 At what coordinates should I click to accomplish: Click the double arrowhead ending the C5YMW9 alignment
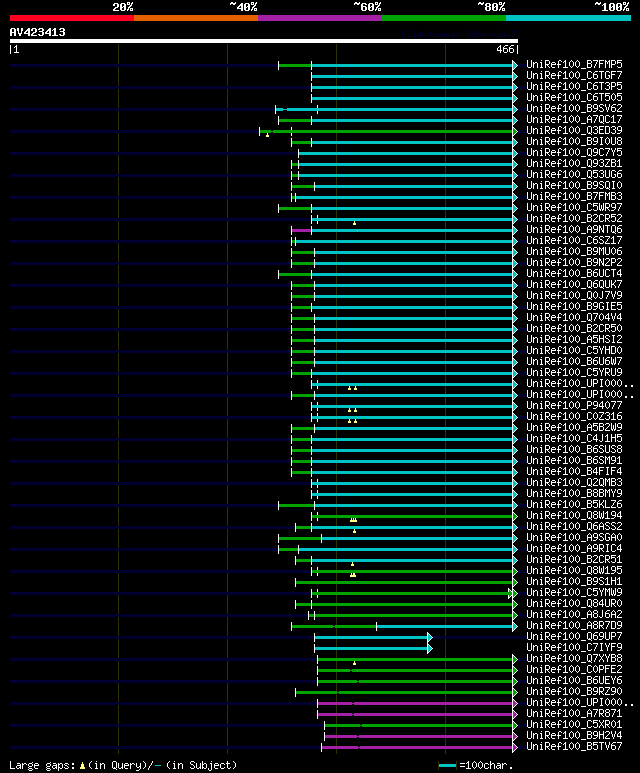pos(513,593)
